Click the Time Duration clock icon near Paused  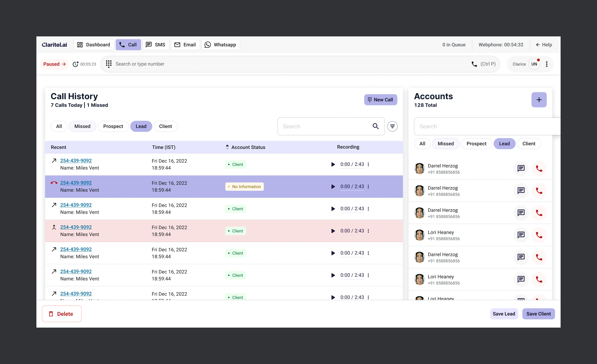point(76,64)
